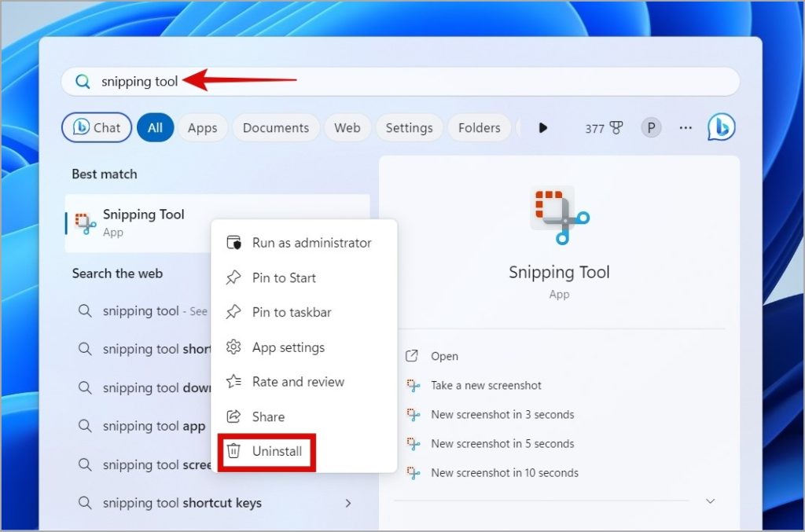Click the snip icon beside 3 seconds option
Viewport: 805px width, 532px height.
413,414
